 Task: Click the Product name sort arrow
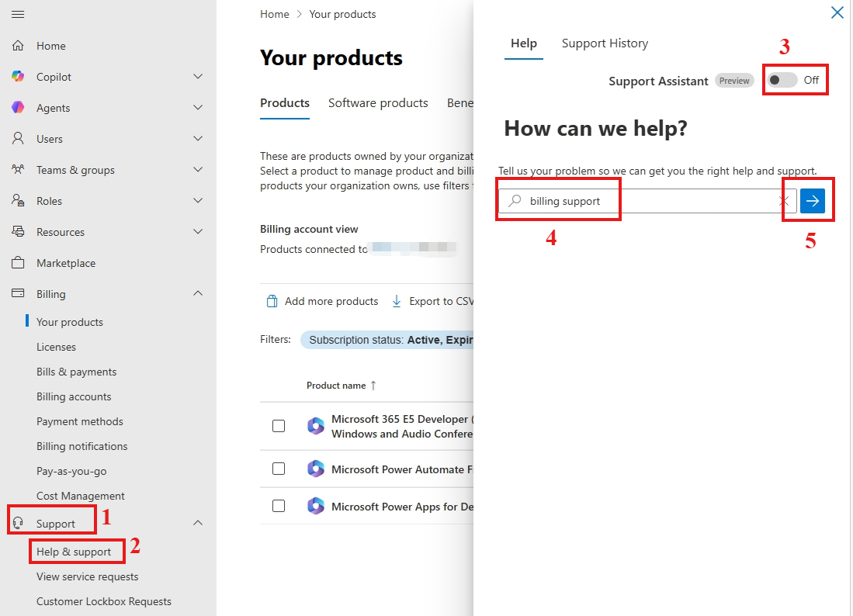point(373,386)
